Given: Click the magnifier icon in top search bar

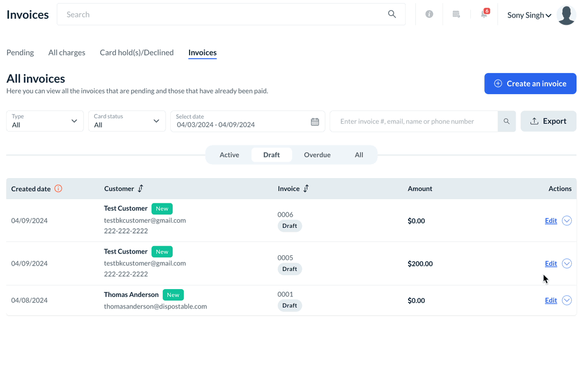Looking at the screenshot, I should tap(392, 14).
